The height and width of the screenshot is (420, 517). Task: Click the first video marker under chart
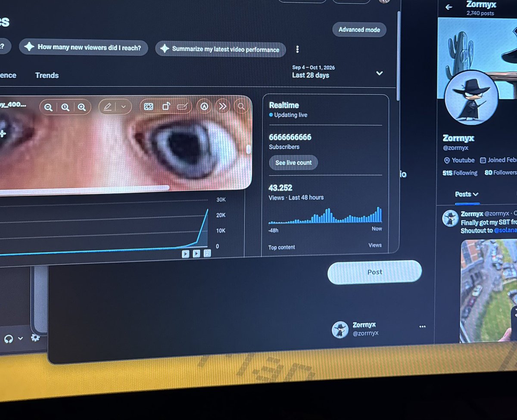(185, 254)
